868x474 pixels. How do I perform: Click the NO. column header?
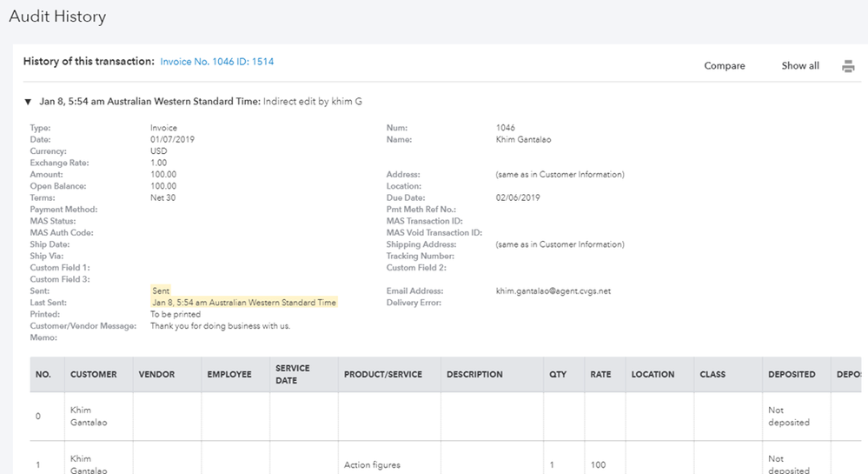point(43,375)
